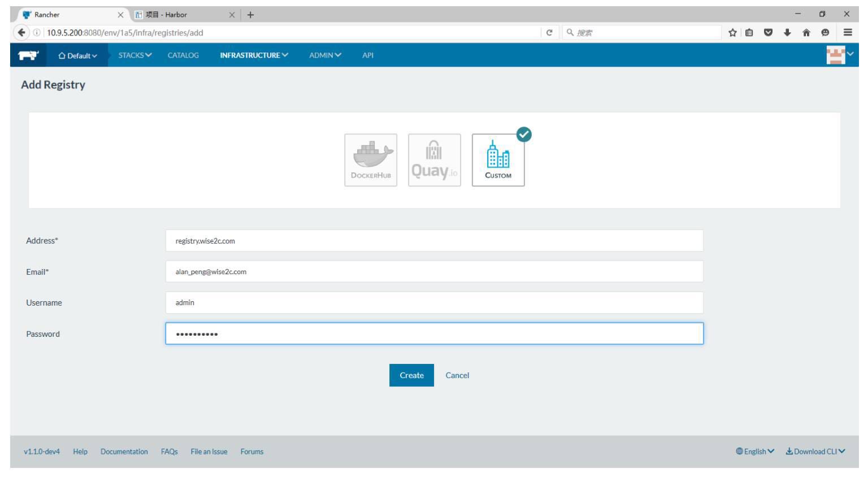Reload the page with the refresh icon
The height and width of the screenshot is (477, 868).
[549, 33]
